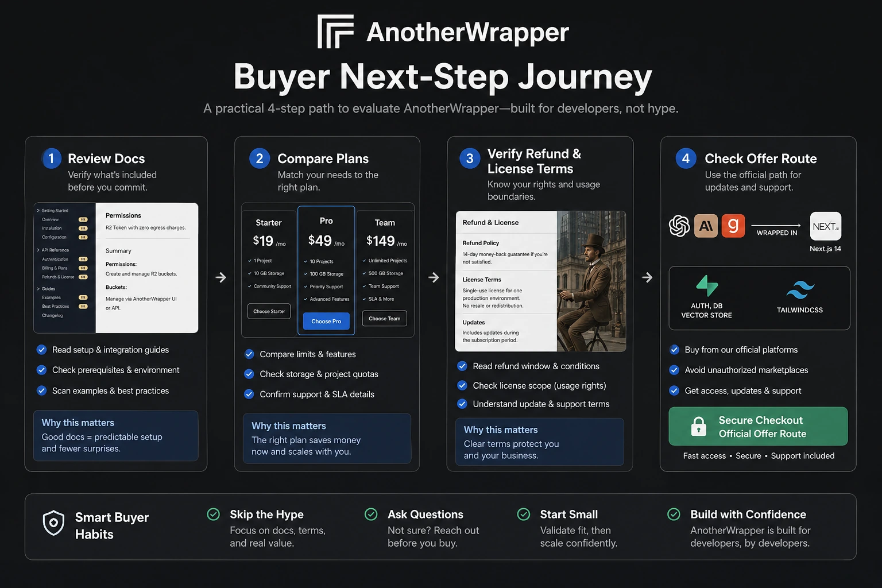
Task: Click the AnotherWrapper logo mark
Action: pyautogui.click(x=335, y=32)
